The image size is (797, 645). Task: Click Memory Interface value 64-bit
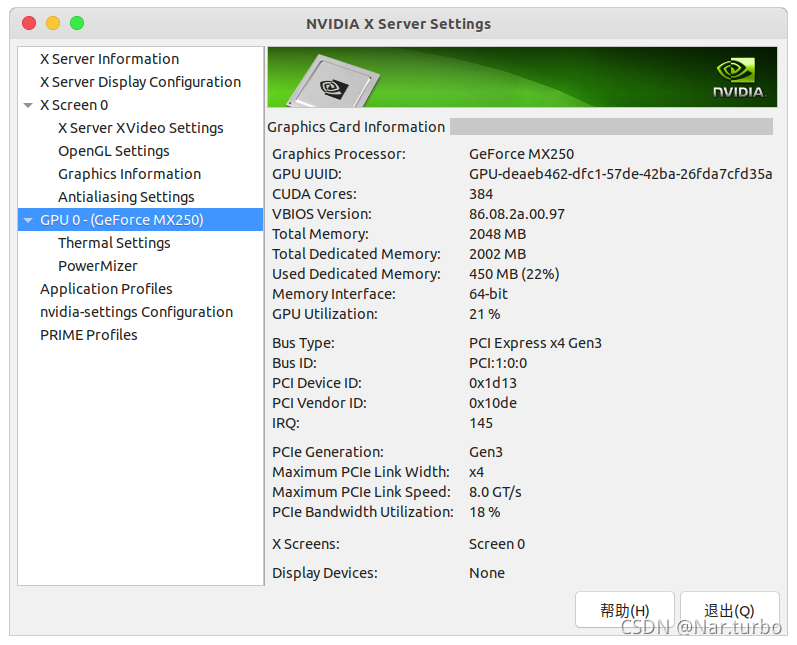tap(488, 294)
